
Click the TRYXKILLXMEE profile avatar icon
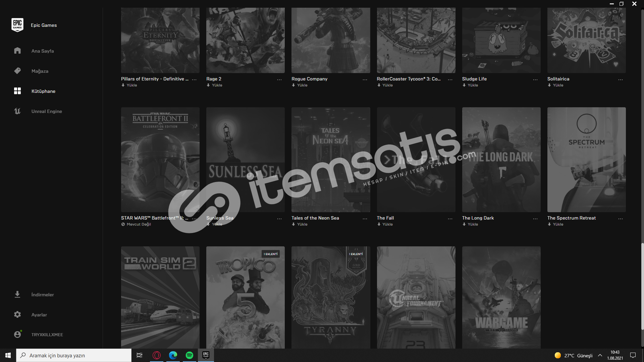coord(17,335)
